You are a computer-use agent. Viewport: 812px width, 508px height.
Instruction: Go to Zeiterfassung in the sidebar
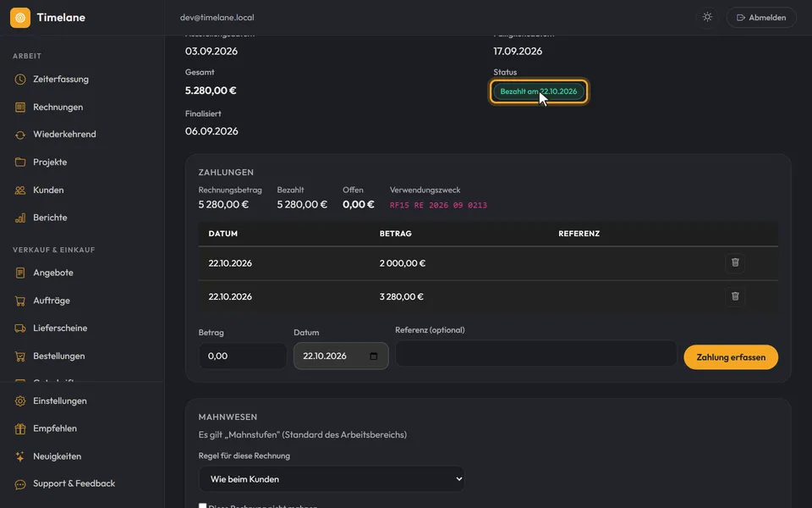(x=61, y=80)
